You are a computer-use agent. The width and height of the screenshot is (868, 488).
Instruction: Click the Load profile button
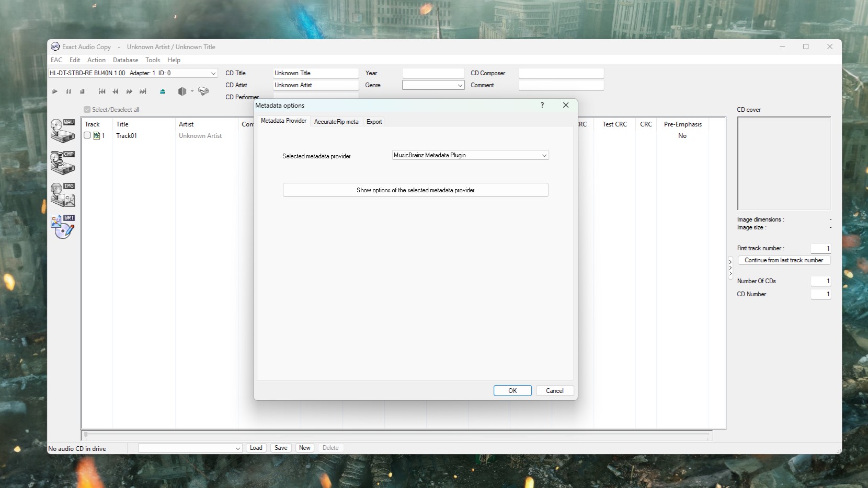click(x=256, y=448)
